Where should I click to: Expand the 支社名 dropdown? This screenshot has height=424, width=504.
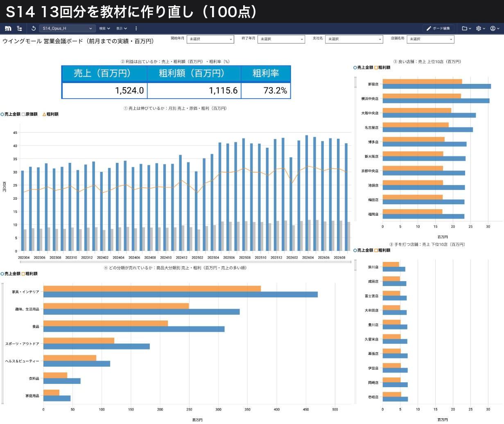click(354, 39)
